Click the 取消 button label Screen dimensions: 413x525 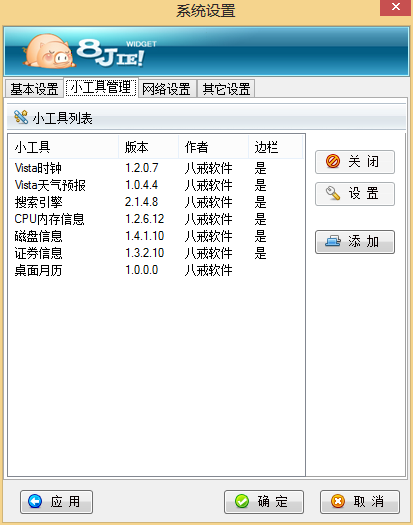click(368, 501)
